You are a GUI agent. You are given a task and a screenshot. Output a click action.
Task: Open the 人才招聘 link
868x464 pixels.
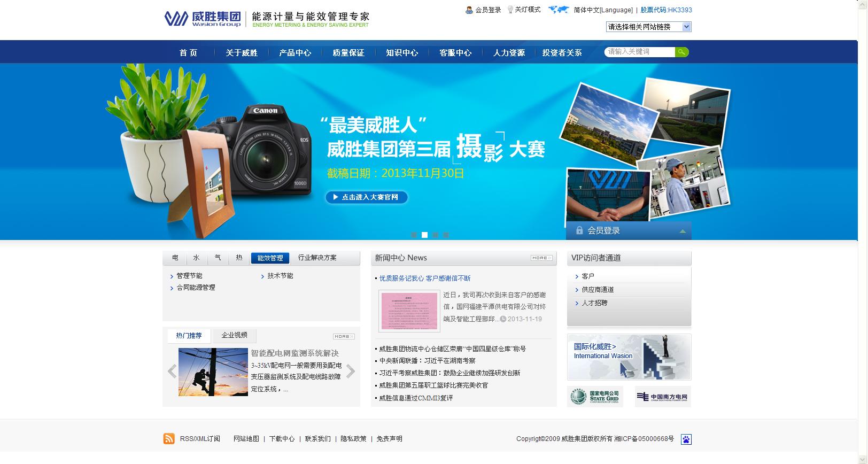595,303
